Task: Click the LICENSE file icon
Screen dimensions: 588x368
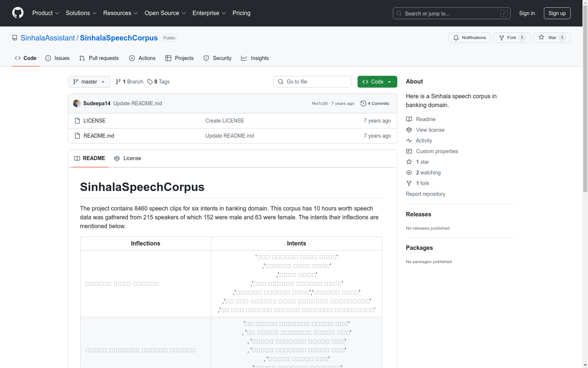Action: [x=77, y=121]
